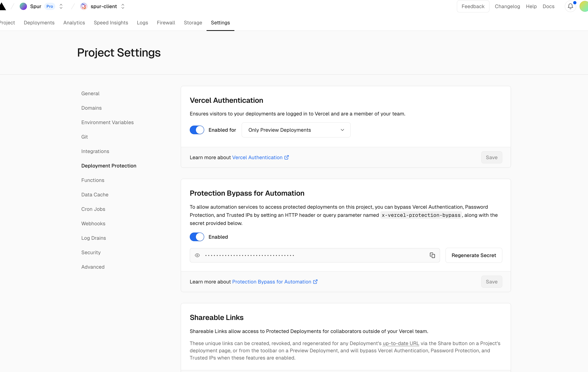The width and height of the screenshot is (588, 372).
Task: Open the Firewall tab
Action: click(166, 23)
